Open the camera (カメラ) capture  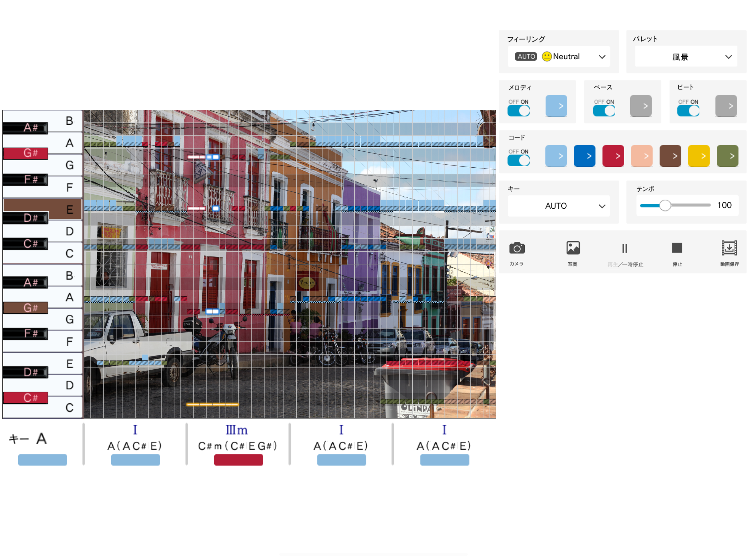pyautogui.click(x=517, y=248)
